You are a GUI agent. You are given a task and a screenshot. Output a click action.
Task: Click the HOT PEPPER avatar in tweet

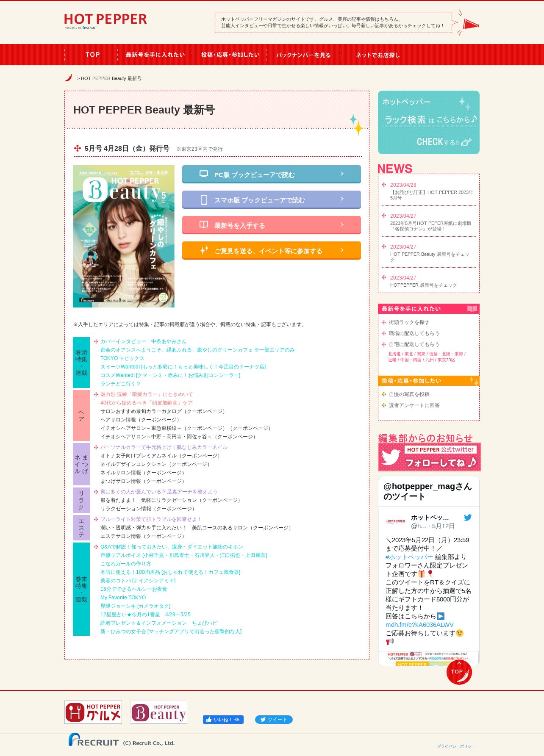(x=396, y=521)
